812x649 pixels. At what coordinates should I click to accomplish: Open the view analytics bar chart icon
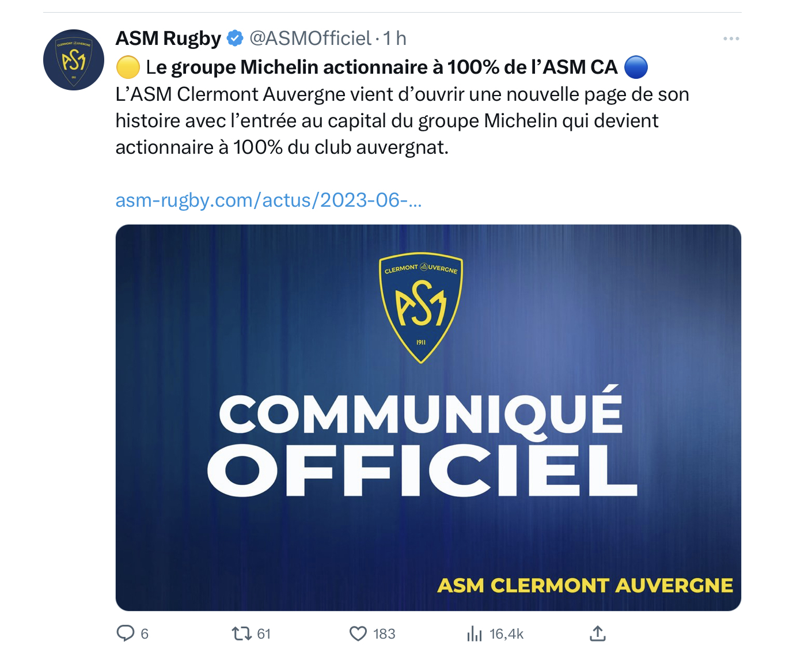pyautogui.click(x=475, y=634)
